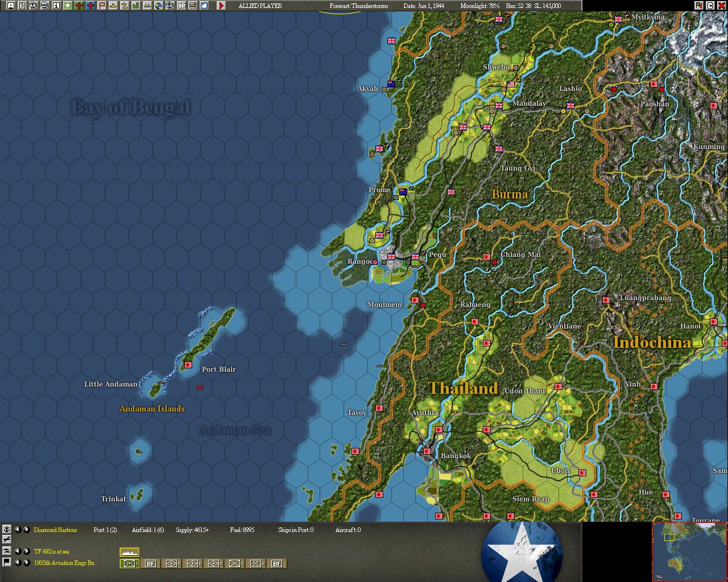
Task: Click left arrow beside 1905th Aviation Engr Bn
Action: (x=17, y=563)
